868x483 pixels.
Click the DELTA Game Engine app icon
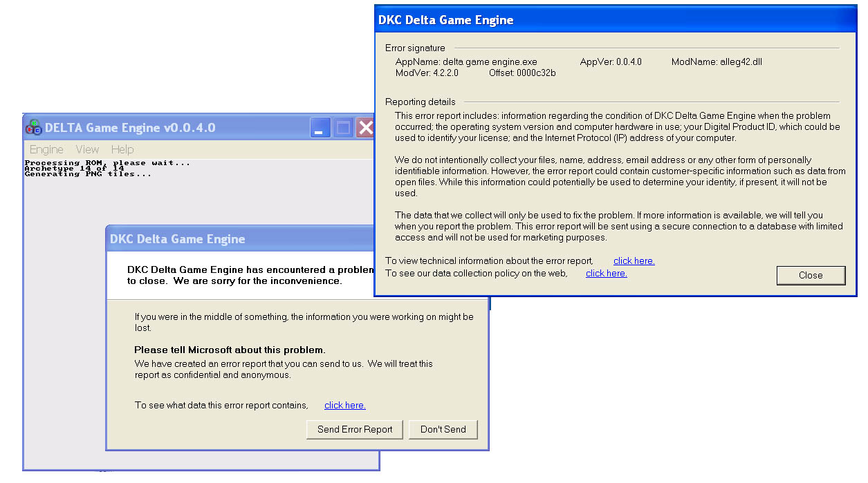(33, 127)
